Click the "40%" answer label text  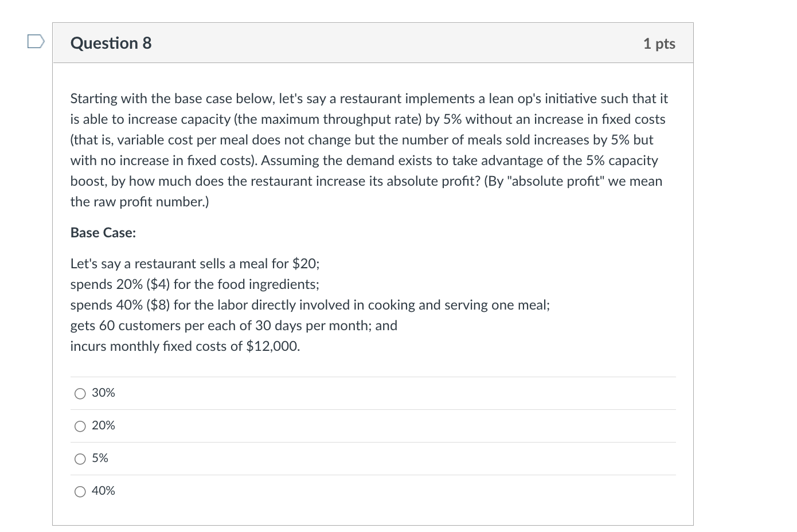[103, 491]
